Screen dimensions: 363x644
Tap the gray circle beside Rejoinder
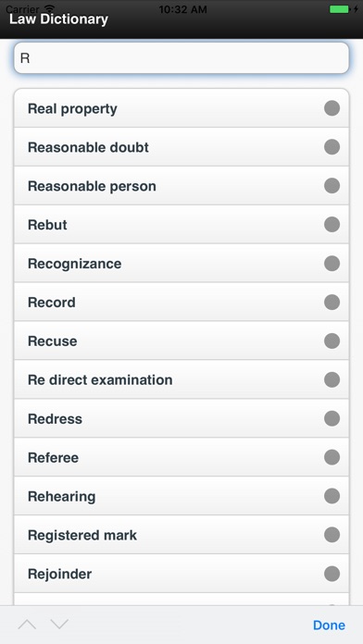click(x=332, y=574)
